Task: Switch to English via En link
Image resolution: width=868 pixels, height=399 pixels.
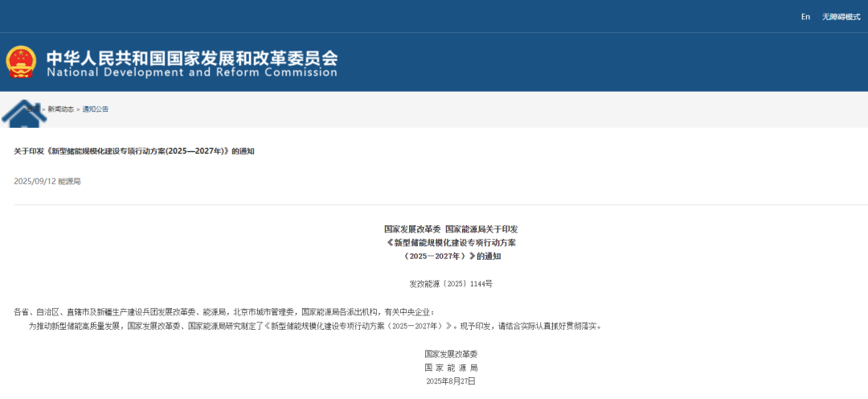Action: pyautogui.click(x=805, y=17)
